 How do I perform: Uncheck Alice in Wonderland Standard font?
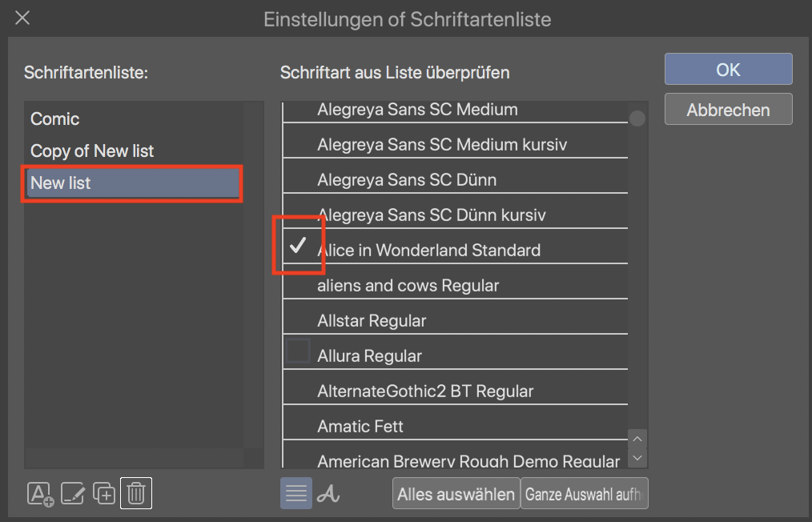click(298, 247)
